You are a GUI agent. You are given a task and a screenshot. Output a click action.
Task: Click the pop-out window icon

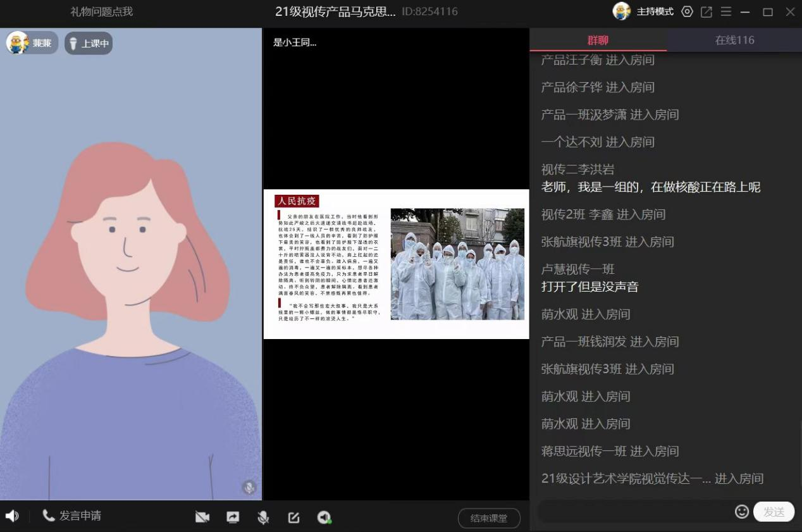(x=706, y=12)
